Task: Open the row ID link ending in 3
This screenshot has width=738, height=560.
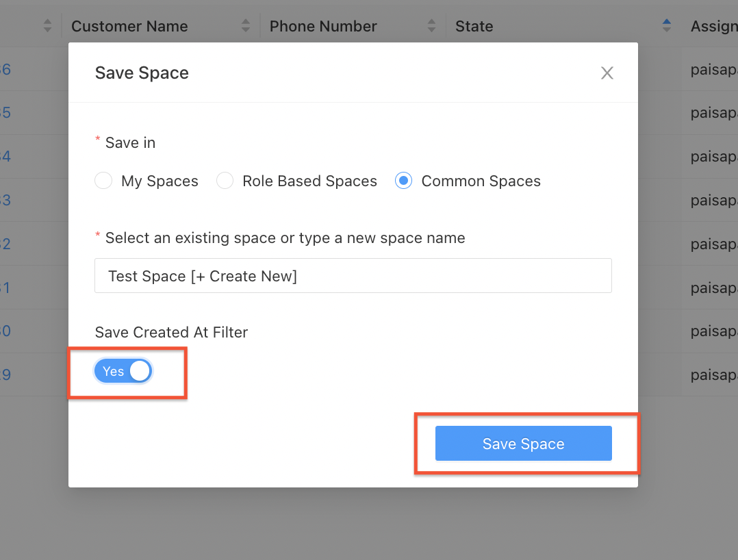Action: click(5, 200)
